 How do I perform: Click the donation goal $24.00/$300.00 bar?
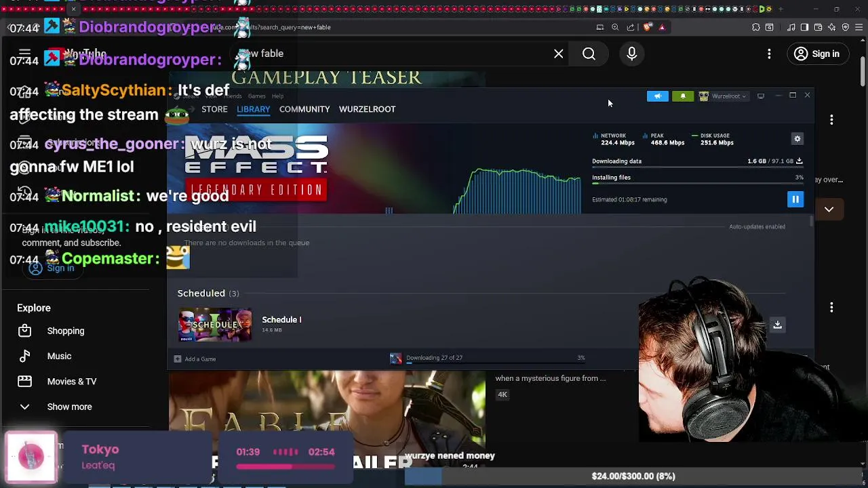click(x=633, y=476)
